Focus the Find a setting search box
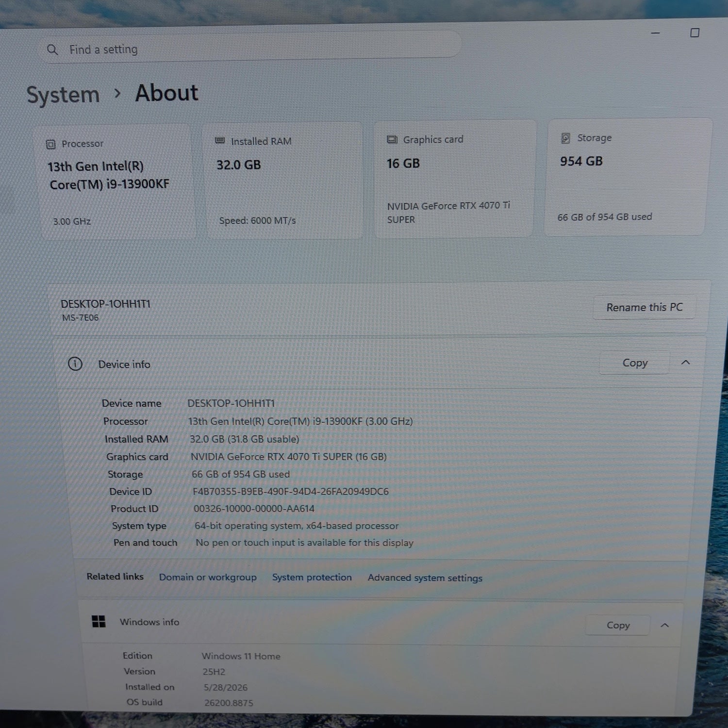Viewport: 728px width, 728px height. 250,48
